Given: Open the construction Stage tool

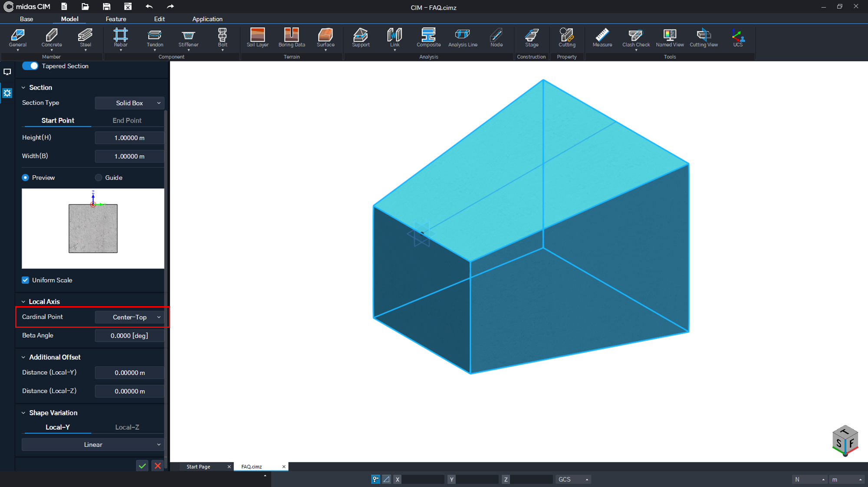Looking at the screenshot, I should 532,38.
